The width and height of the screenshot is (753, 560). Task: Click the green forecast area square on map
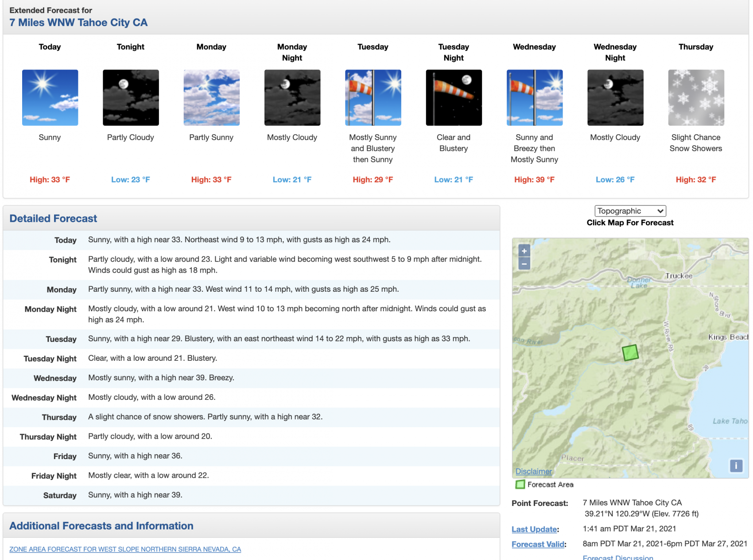click(630, 352)
